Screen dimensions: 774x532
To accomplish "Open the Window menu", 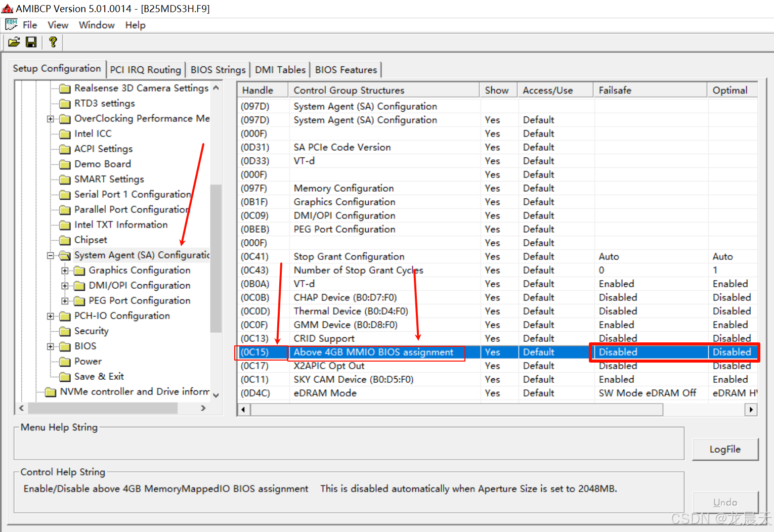I will pos(97,25).
